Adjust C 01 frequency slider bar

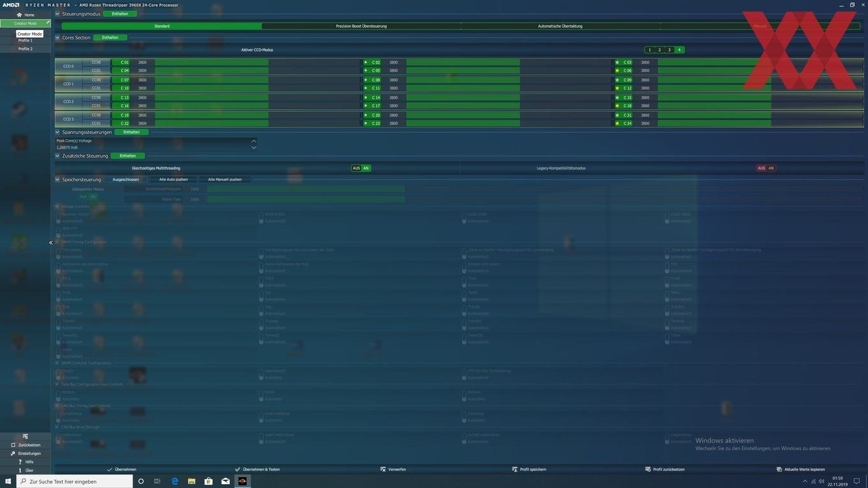(257, 63)
